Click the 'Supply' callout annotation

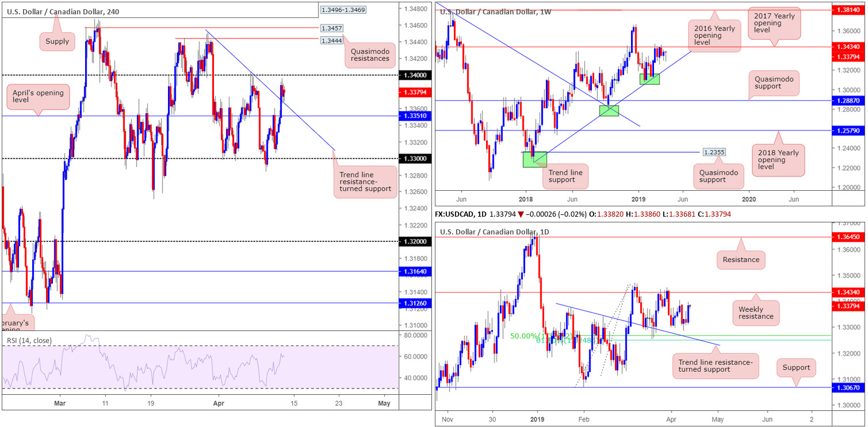(58, 41)
